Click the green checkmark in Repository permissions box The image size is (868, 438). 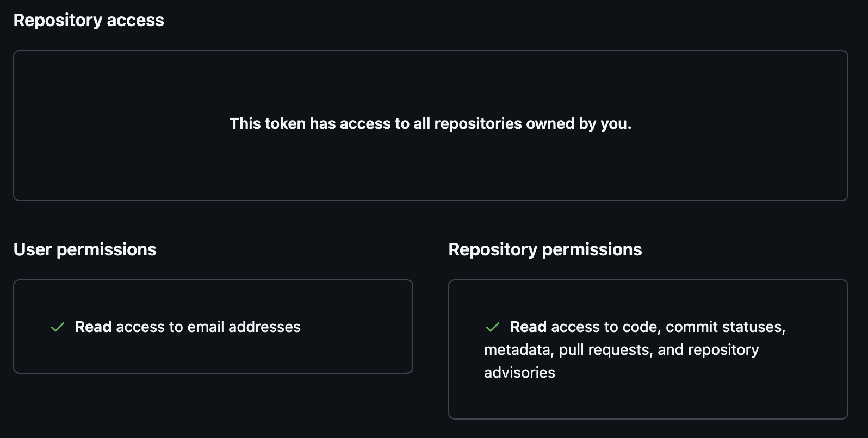click(x=492, y=327)
